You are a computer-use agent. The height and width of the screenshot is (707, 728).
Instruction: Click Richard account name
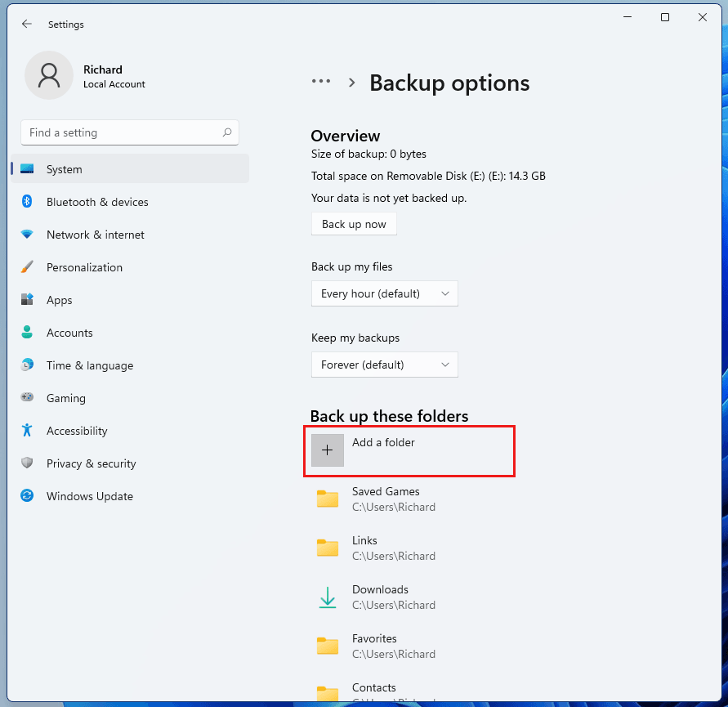[x=103, y=69]
